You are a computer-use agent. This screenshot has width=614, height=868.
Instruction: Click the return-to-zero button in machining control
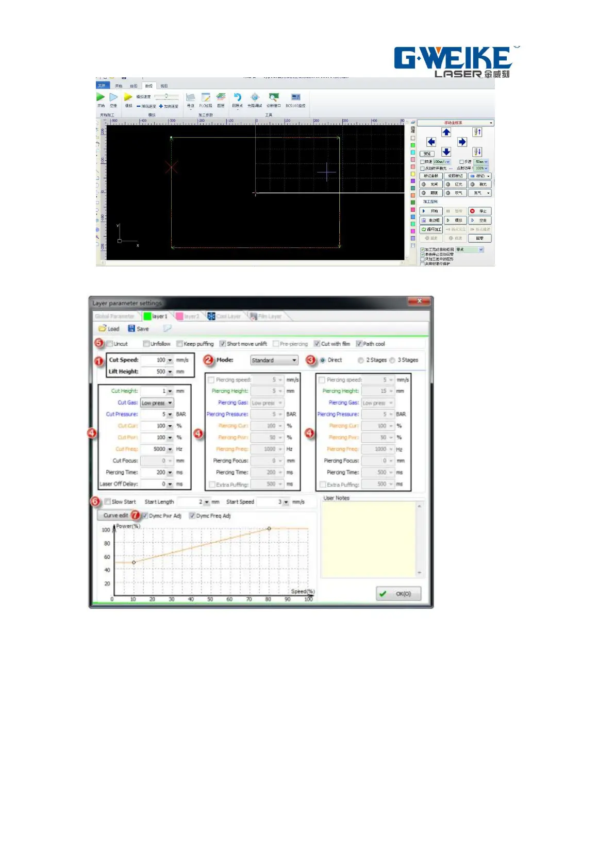tap(480, 238)
